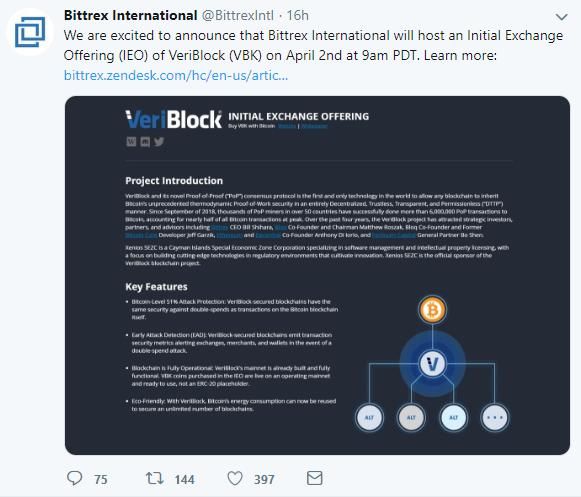Click the Bittrex International account name
The width and height of the screenshot is (581, 497).
130,16
